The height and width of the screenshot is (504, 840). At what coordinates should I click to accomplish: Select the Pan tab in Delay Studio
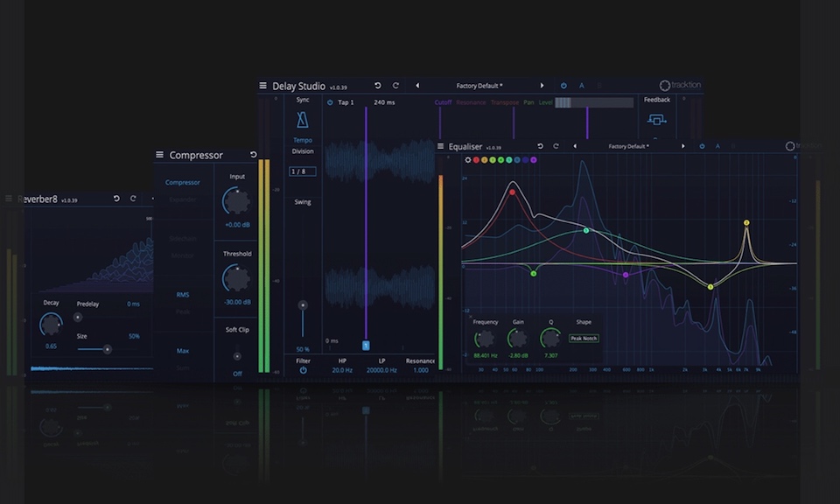pos(528,102)
